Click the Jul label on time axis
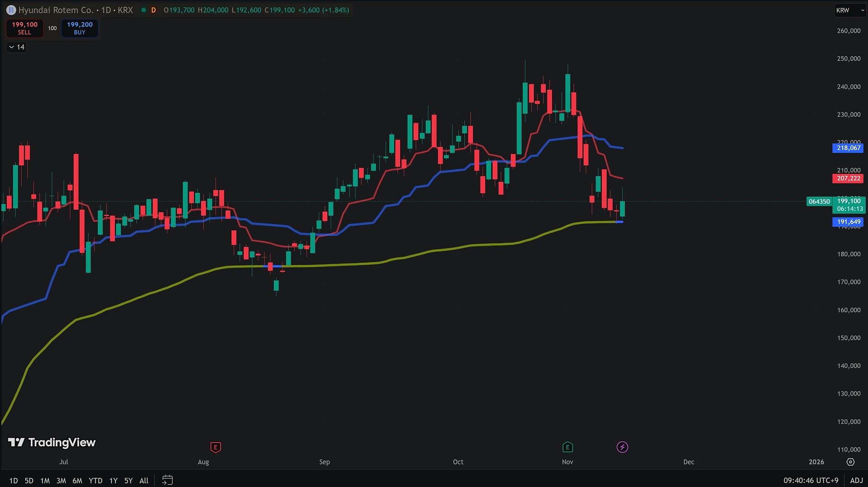The height and width of the screenshot is (487, 868). point(64,462)
